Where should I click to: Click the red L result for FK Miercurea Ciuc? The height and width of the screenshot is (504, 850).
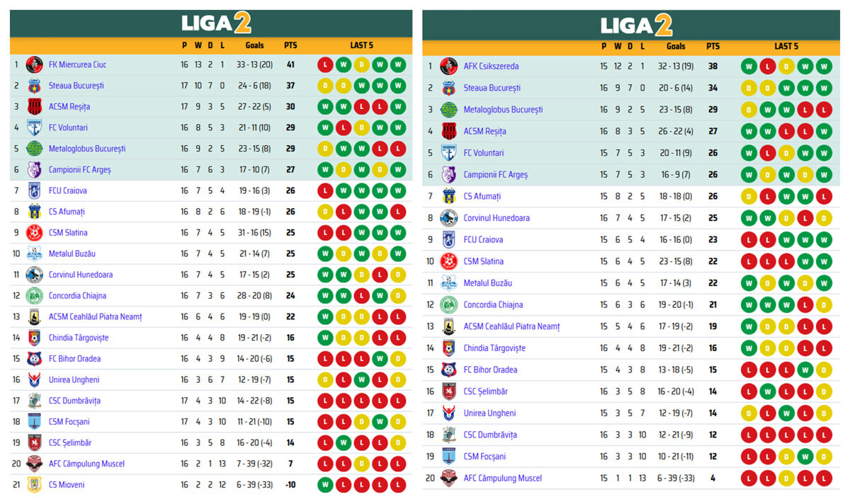pos(324,64)
